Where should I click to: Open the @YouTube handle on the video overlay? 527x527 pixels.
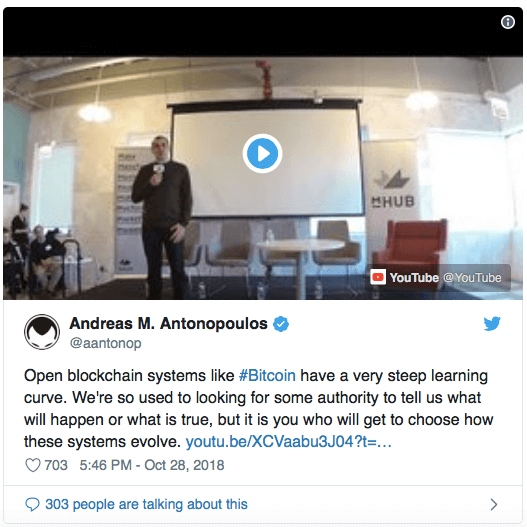click(x=472, y=278)
